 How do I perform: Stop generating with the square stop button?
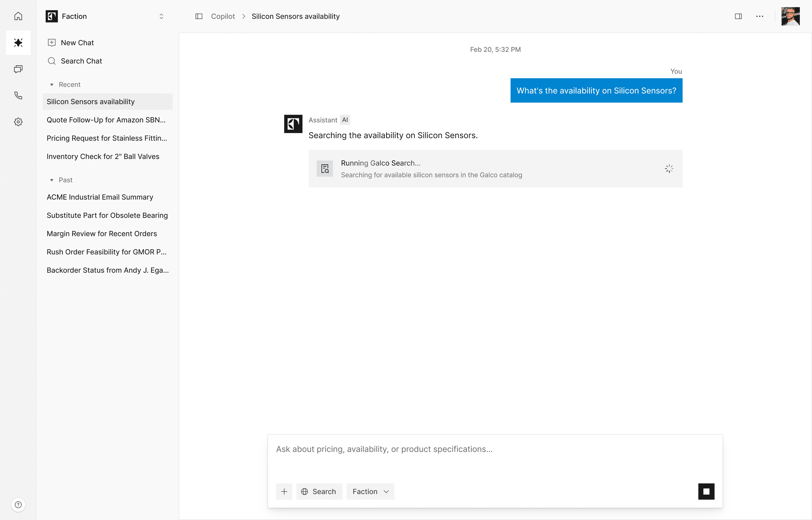[x=706, y=492]
